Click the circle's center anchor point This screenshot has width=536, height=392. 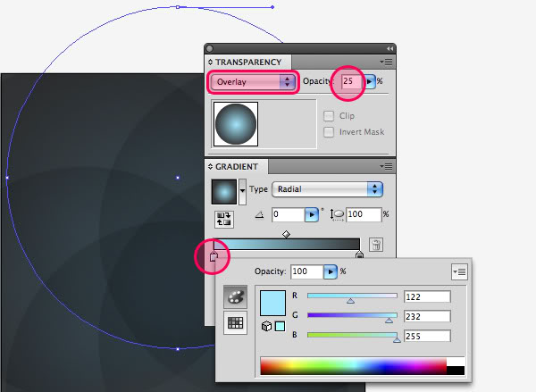point(178,178)
